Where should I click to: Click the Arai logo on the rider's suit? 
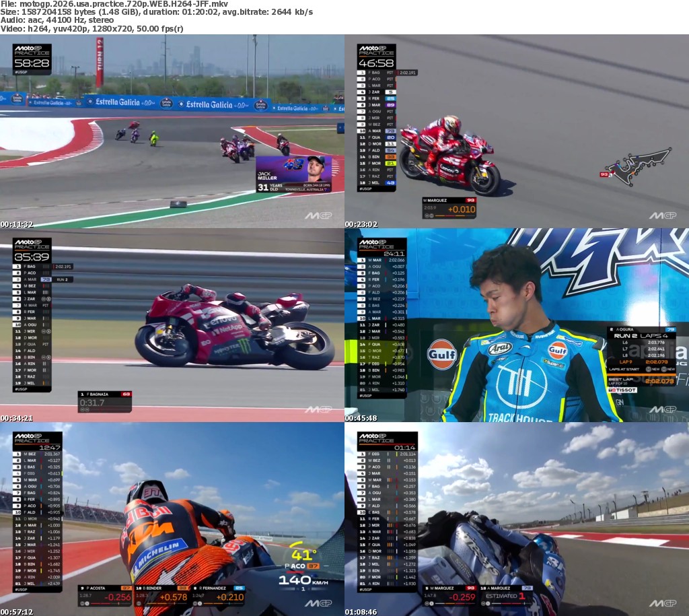(x=499, y=348)
